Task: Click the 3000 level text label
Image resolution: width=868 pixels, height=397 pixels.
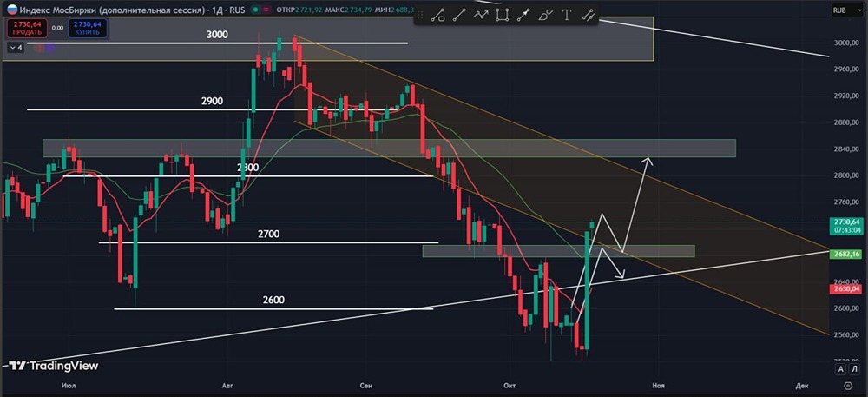Action: [x=217, y=35]
